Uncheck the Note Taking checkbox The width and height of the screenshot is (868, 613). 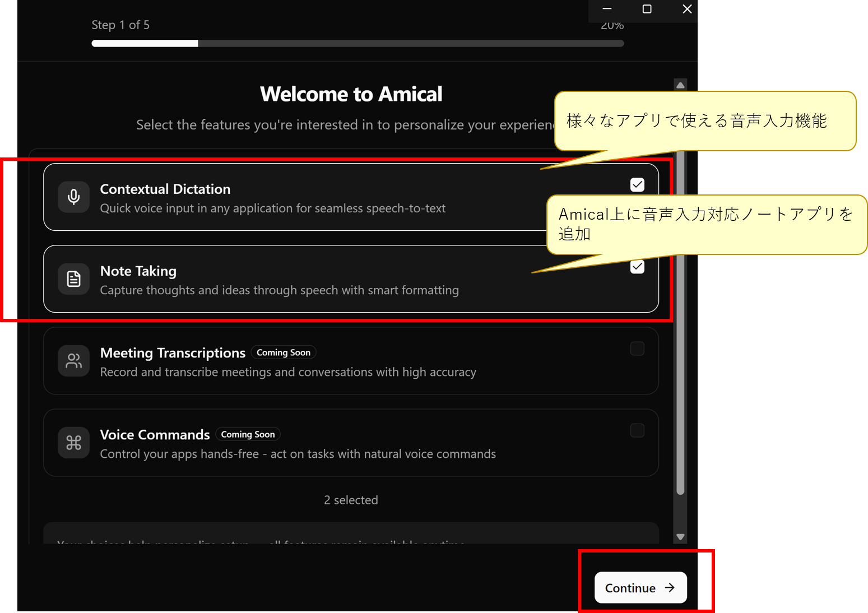tap(637, 267)
